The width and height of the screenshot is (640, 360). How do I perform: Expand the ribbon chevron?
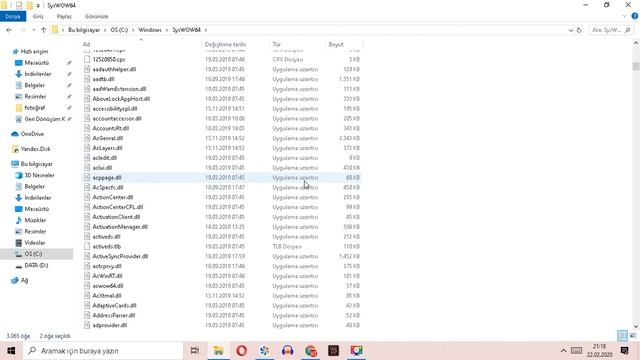click(624, 16)
